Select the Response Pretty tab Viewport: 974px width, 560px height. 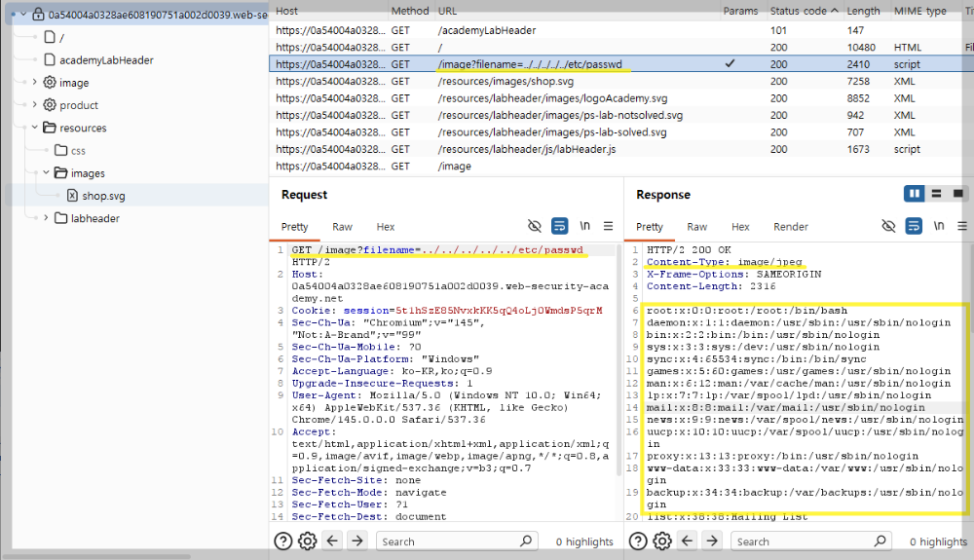pyautogui.click(x=649, y=227)
